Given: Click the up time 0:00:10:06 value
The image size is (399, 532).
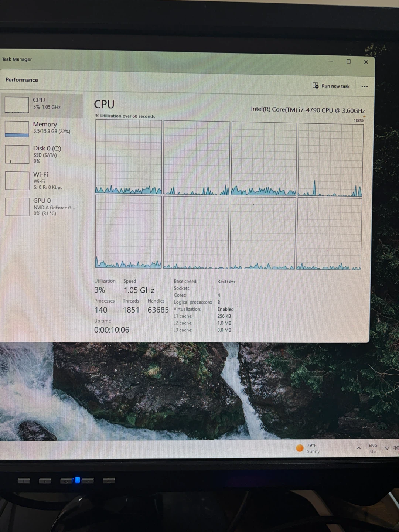Looking at the screenshot, I should pos(112,330).
